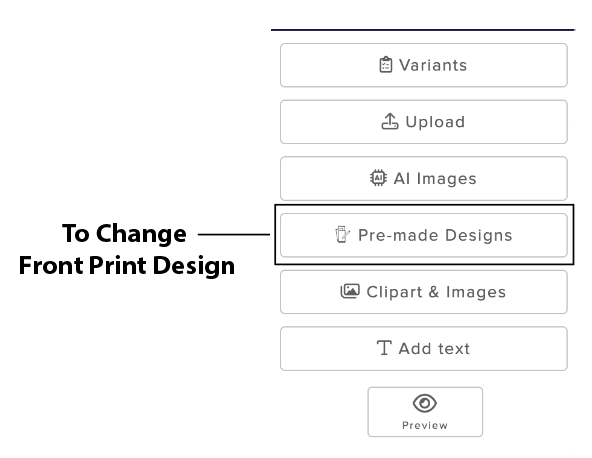Click the black highlight frame's border

(424, 205)
